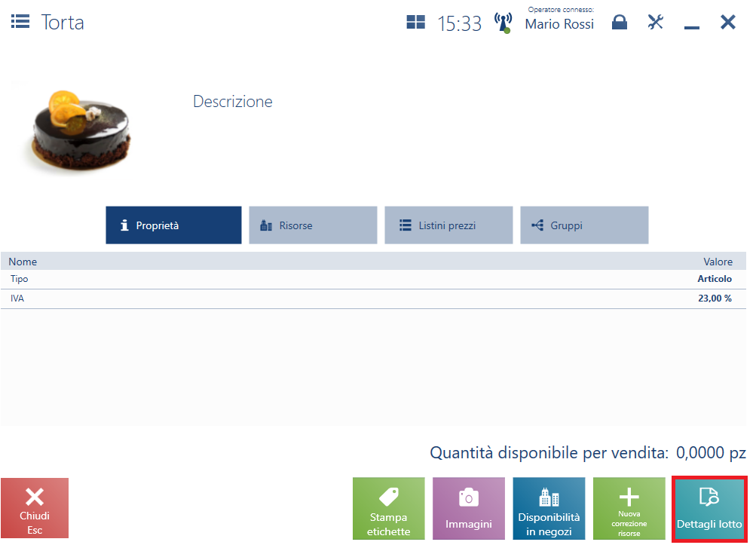Lock the session with padlock icon
Viewport: 756px width, 545px height.
[619, 22]
